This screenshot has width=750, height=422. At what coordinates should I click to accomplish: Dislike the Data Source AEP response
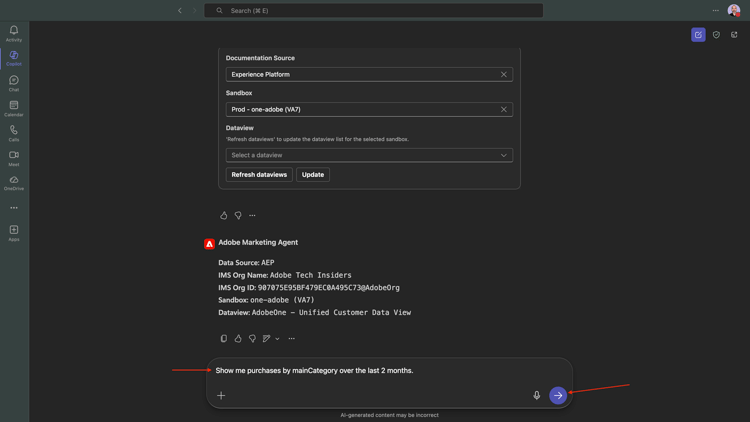click(x=252, y=338)
